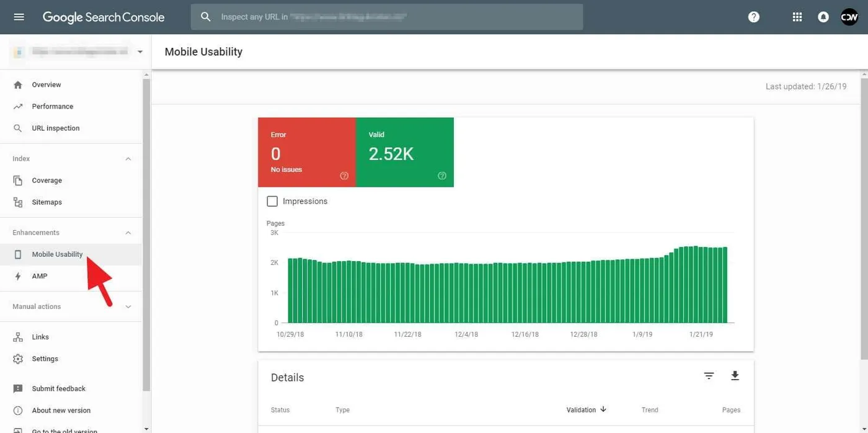Click the AMP lightning bolt icon
The image size is (868, 433).
[x=18, y=276]
